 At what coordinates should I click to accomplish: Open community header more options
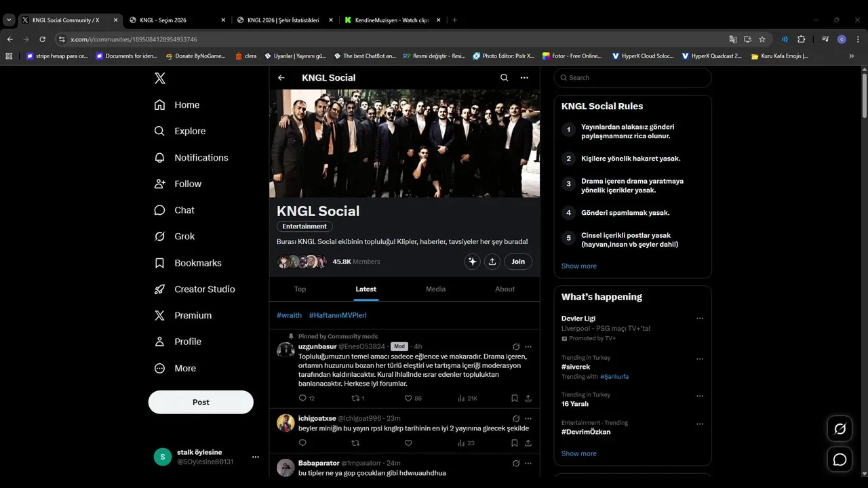click(524, 78)
